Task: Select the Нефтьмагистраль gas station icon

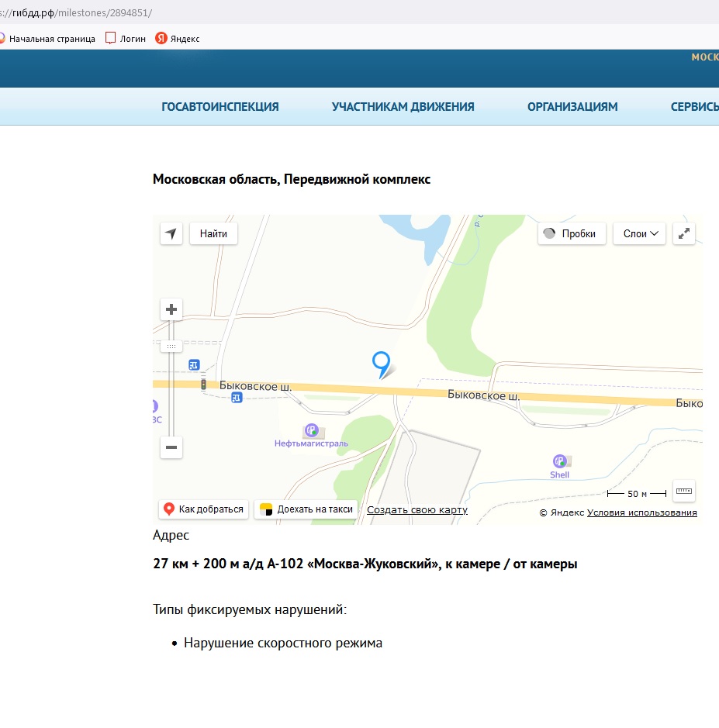Action: point(312,430)
